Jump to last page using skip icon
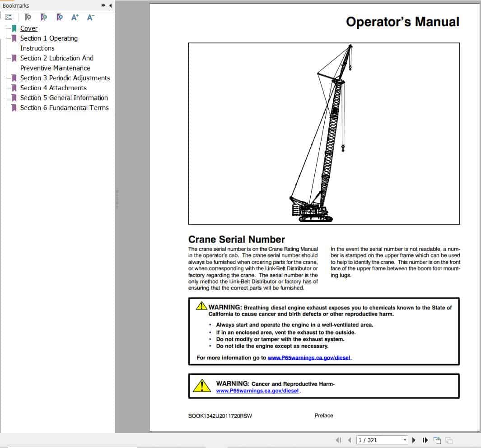 coord(425,440)
